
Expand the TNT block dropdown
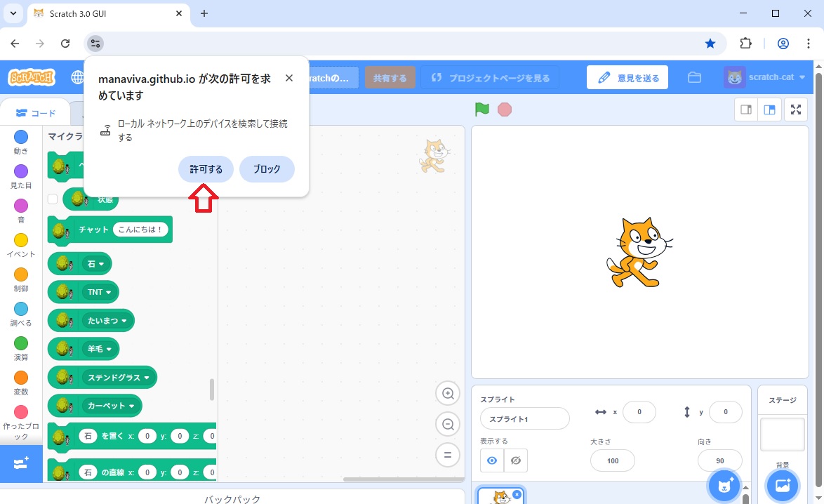coord(107,292)
